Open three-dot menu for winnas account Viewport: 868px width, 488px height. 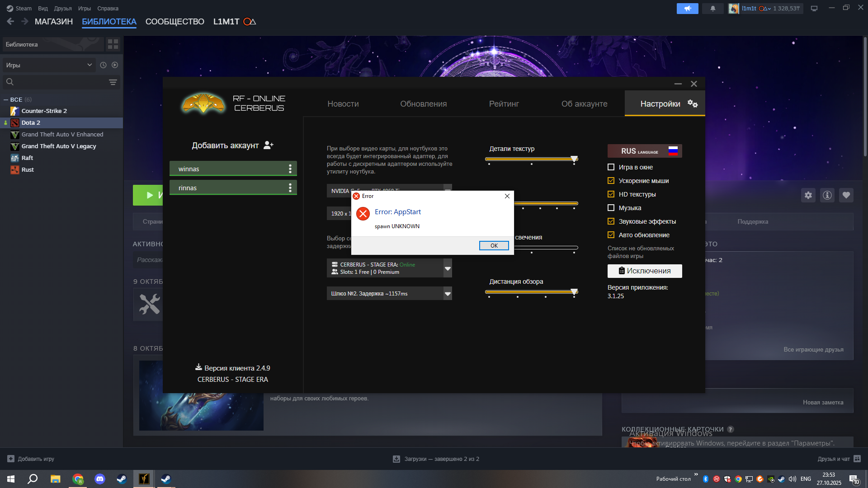click(290, 169)
